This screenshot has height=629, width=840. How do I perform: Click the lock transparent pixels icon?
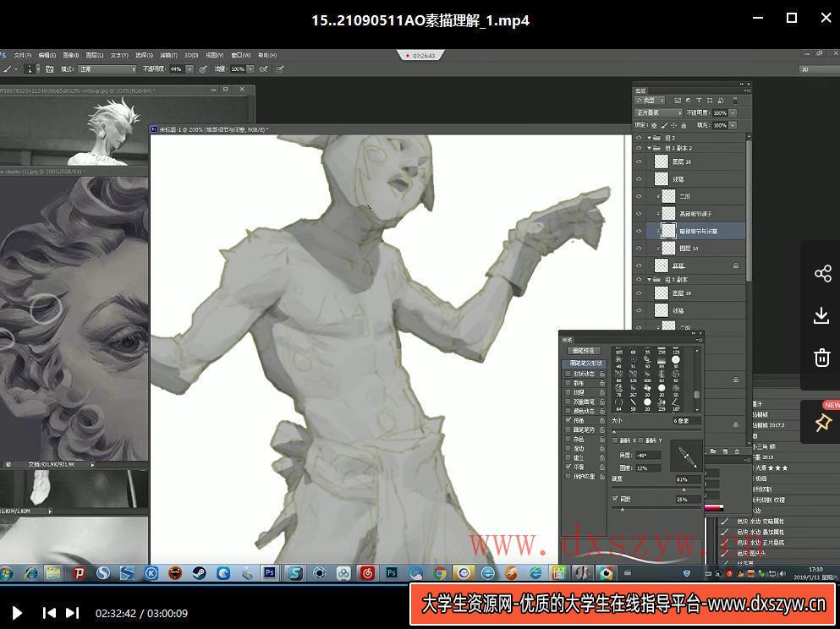coord(654,126)
